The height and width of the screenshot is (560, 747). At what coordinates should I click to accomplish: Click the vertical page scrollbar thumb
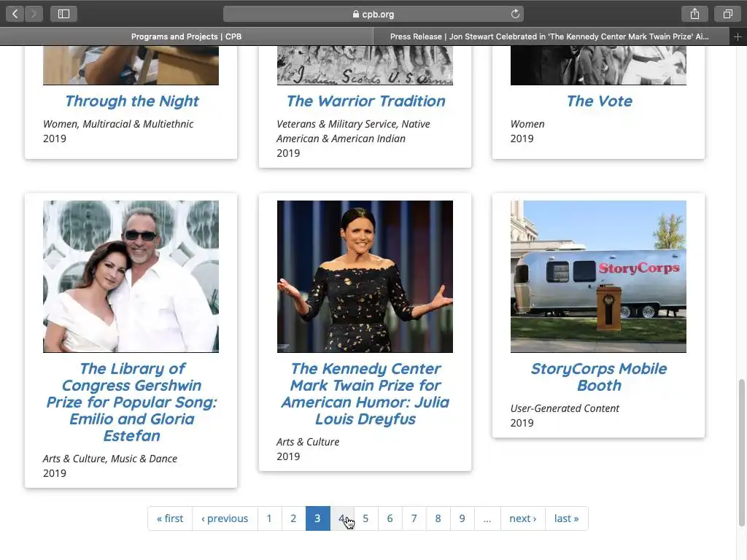(x=741, y=452)
